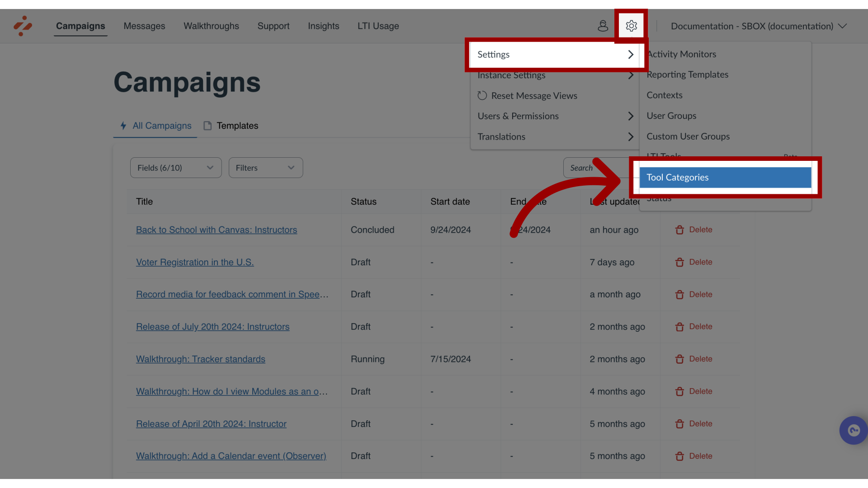Click lightning icon beside All Campaigns
This screenshot has width=868, height=488.
click(x=123, y=126)
